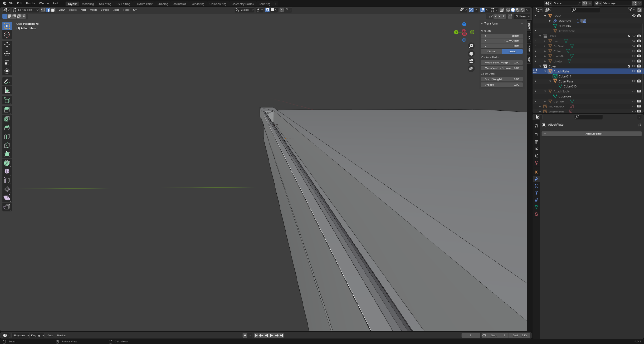The height and width of the screenshot is (344, 644).
Task: Open the Mesh menu
Action: pos(93,10)
